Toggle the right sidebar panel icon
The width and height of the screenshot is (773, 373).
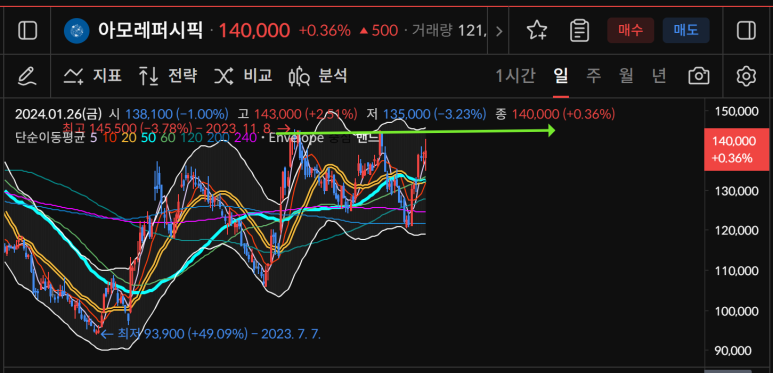[746, 31]
